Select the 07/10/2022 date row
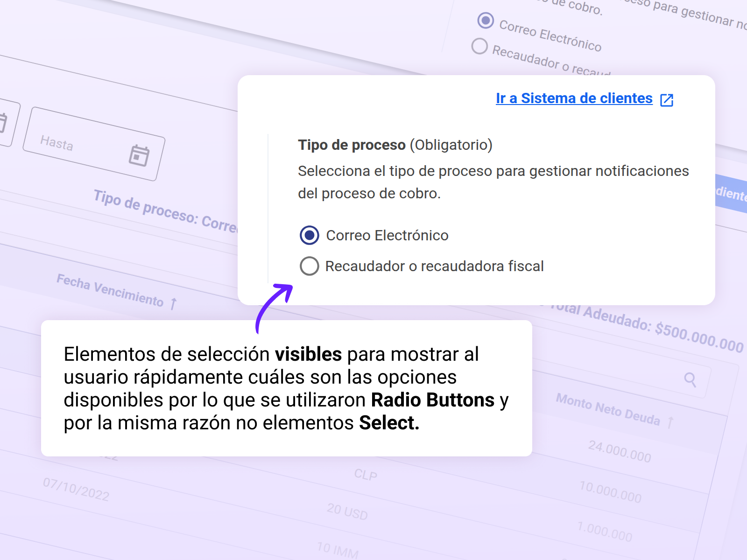The width and height of the screenshot is (747, 560). tap(76, 490)
